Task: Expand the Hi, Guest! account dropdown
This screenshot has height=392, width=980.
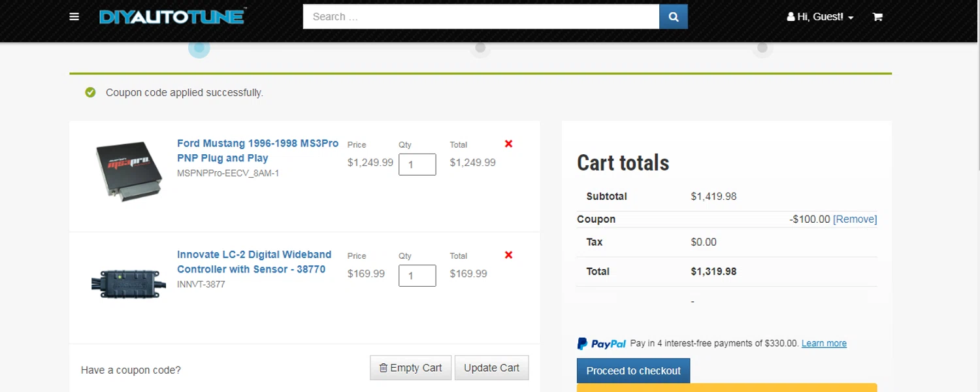Action: 820,17
